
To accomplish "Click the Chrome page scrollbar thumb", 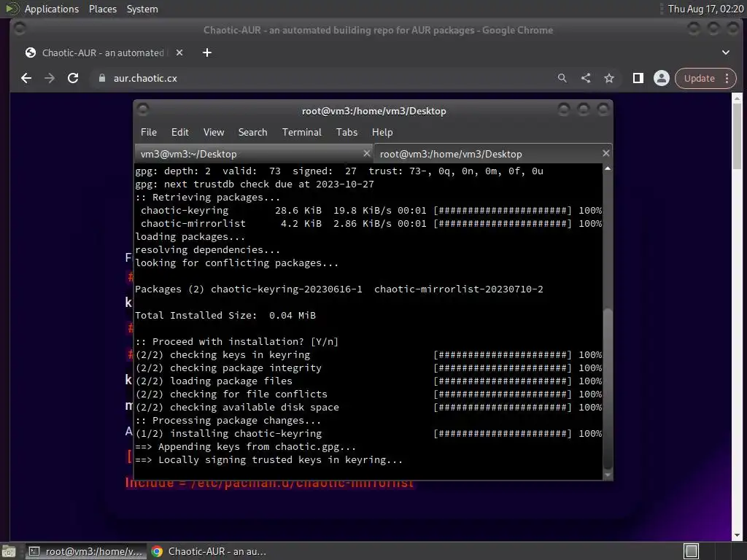I will (x=737, y=136).
